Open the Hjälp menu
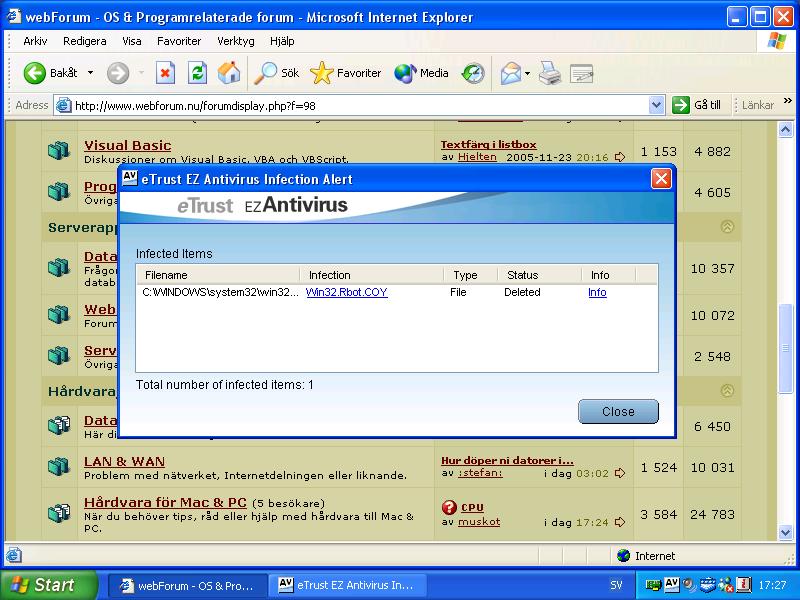Image resolution: width=800 pixels, height=600 pixels. tap(282, 41)
